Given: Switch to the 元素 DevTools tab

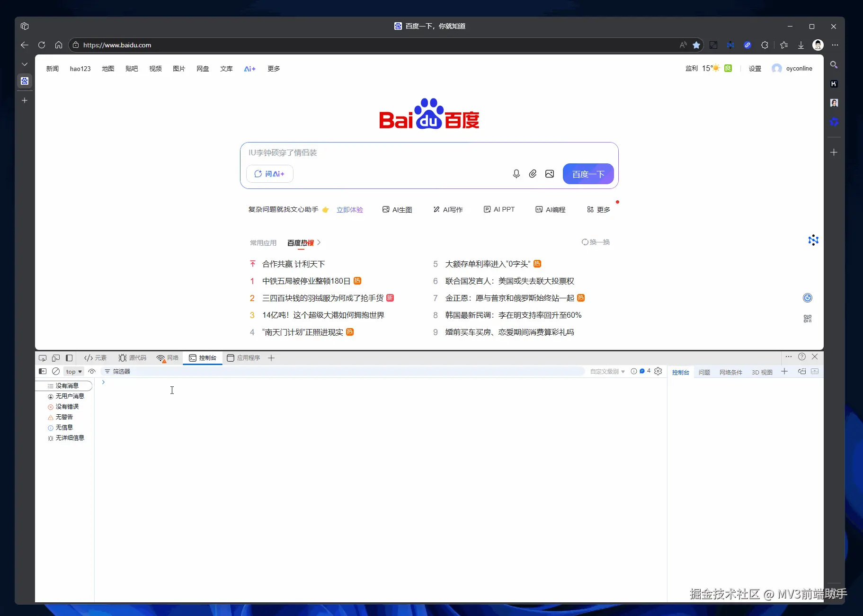Looking at the screenshot, I should click(x=95, y=358).
